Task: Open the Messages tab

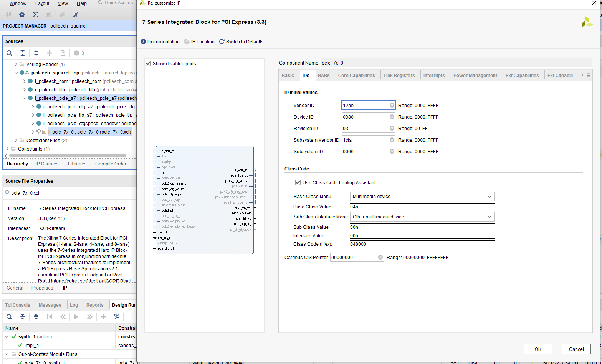Action: (50, 305)
